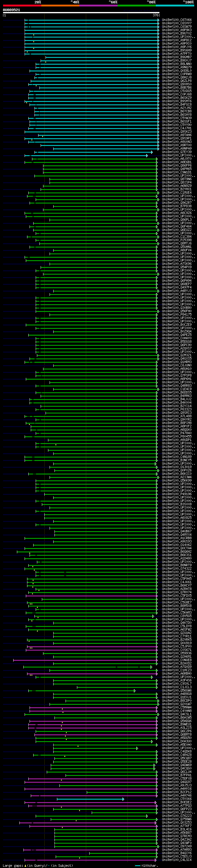The width and height of the screenshot is (197, 868).
Task: Open hit UniRef100_B9SMT6
Action: (176, 101)
